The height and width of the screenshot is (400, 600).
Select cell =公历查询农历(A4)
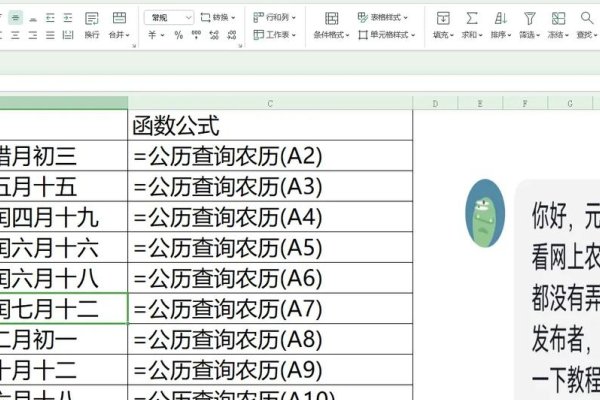pos(270,217)
